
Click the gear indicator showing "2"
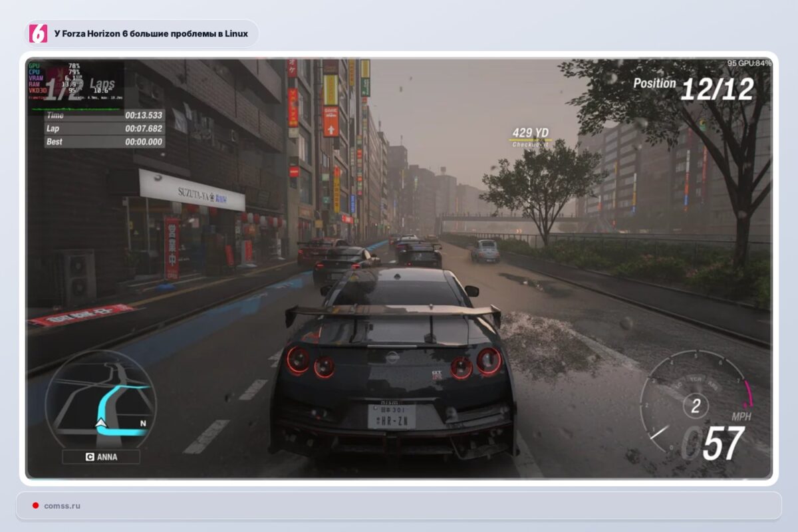tap(696, 406)
